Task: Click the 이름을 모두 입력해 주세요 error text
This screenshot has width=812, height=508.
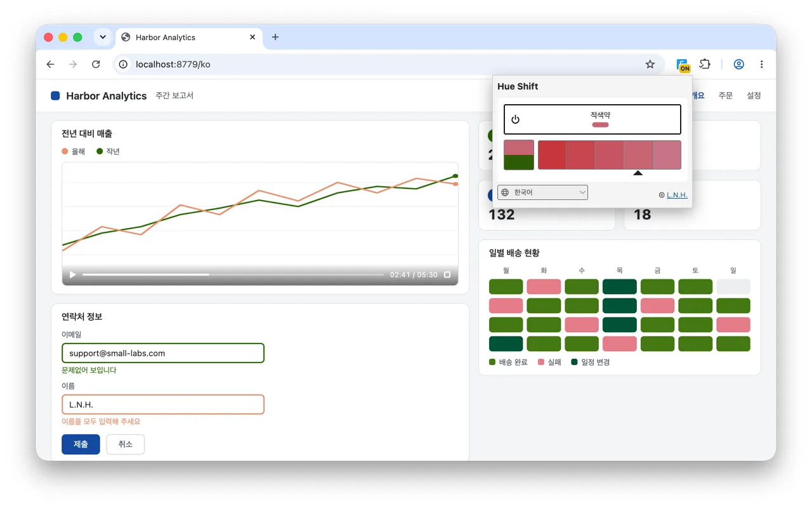Action: tap(101, 422)
